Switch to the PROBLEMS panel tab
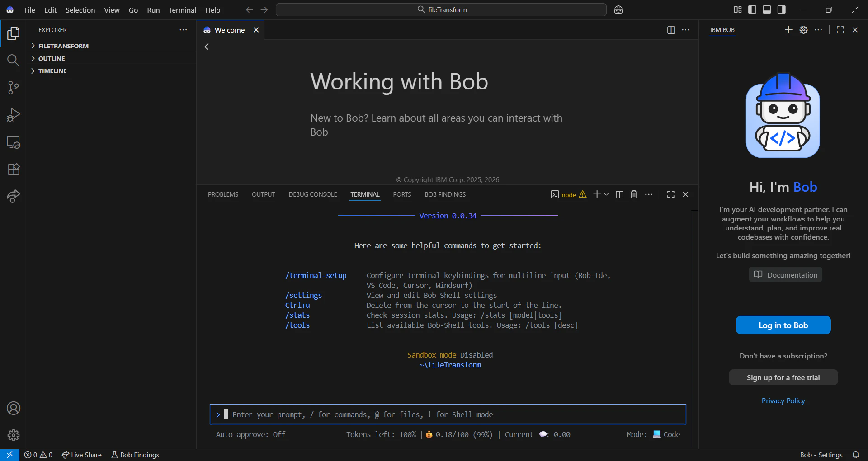 coord(223,194)
